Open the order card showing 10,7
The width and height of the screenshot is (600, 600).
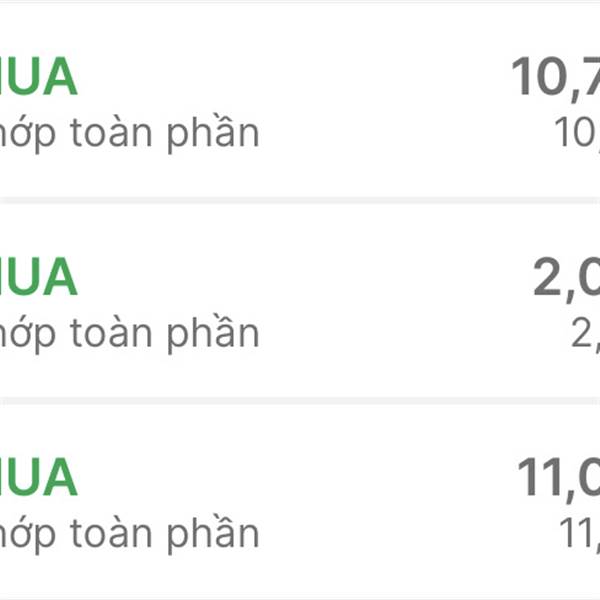click(x=300, y=100)
